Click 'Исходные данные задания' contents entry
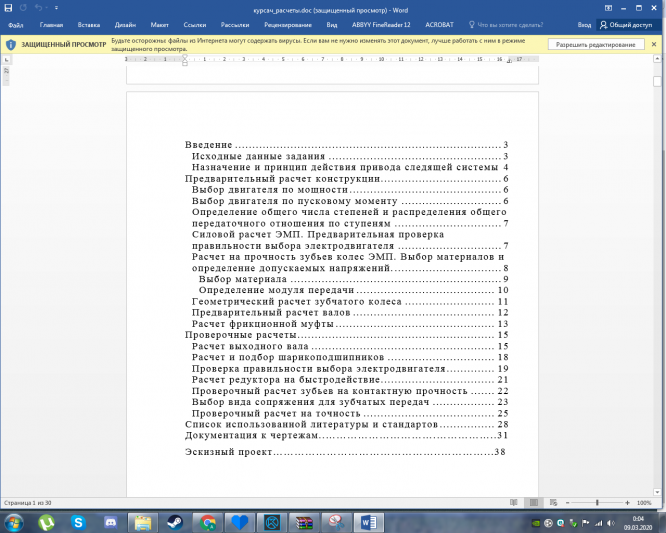This screenshot has width=666, height=533. [258, 156]
